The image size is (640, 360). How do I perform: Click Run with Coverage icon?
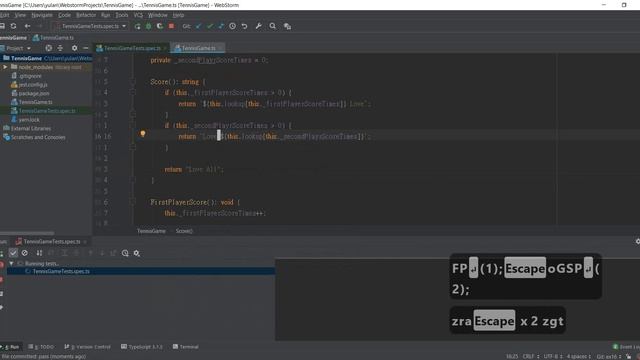[x=160, y=26]
